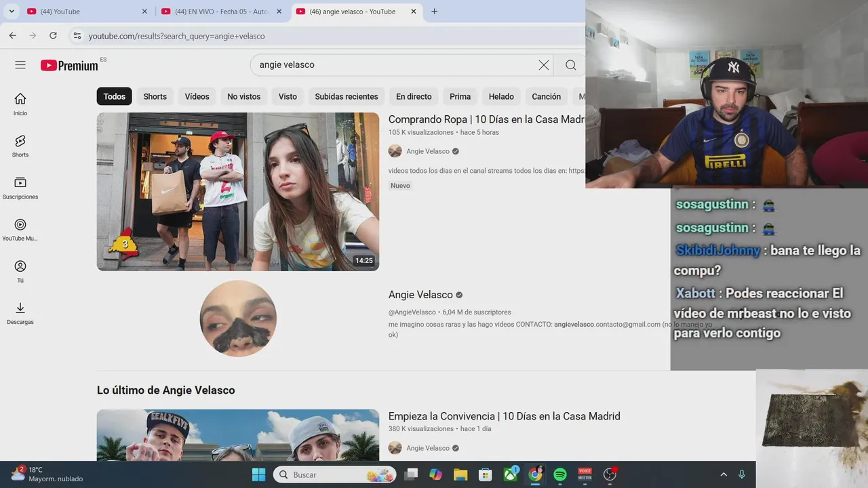Screen dimensions: 868x488
Task: Choose the No vistos filter chip
Action: click(x=243, y=96)
